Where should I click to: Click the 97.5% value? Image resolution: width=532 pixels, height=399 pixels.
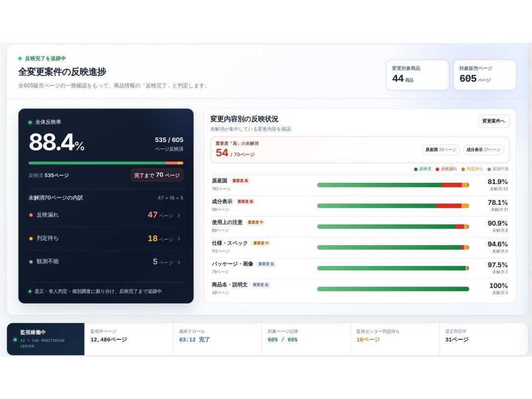[x=497, y=265]
